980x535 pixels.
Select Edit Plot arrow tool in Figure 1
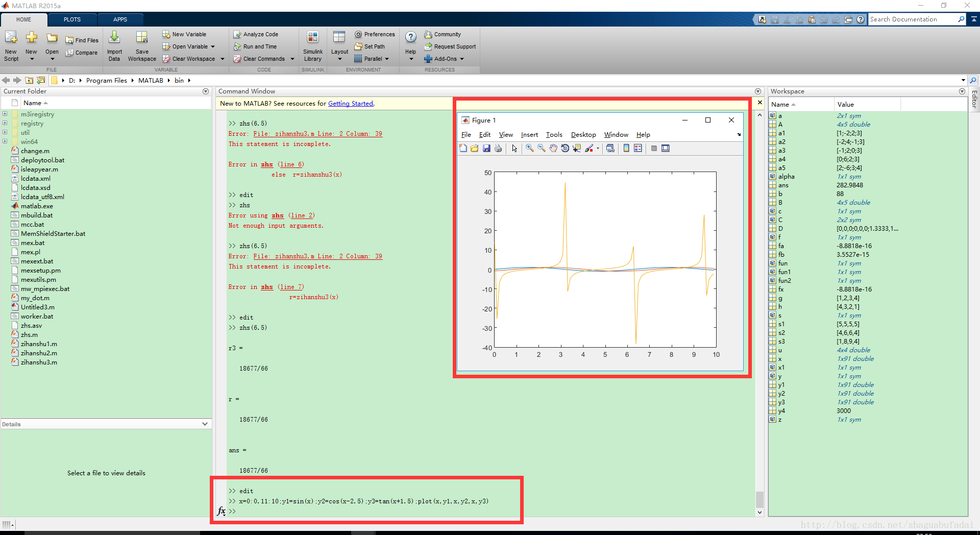(x=514, y=148)
